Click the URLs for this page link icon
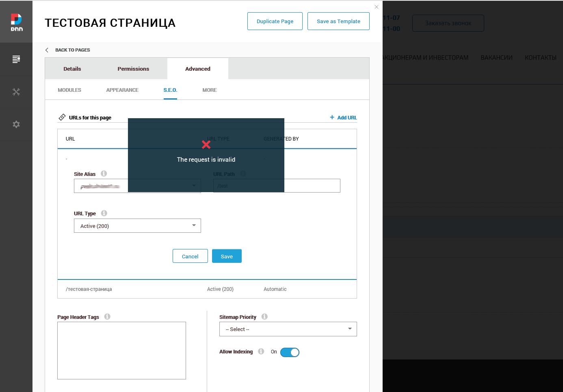 (62, 117)
